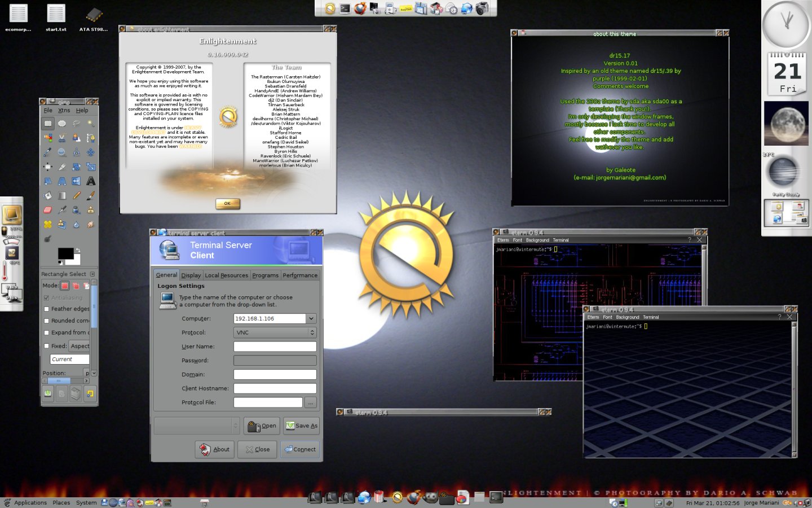The width and height of the screenshot is (812, 508).
Task: Click the User Name input field
Action: click(275, 347)
